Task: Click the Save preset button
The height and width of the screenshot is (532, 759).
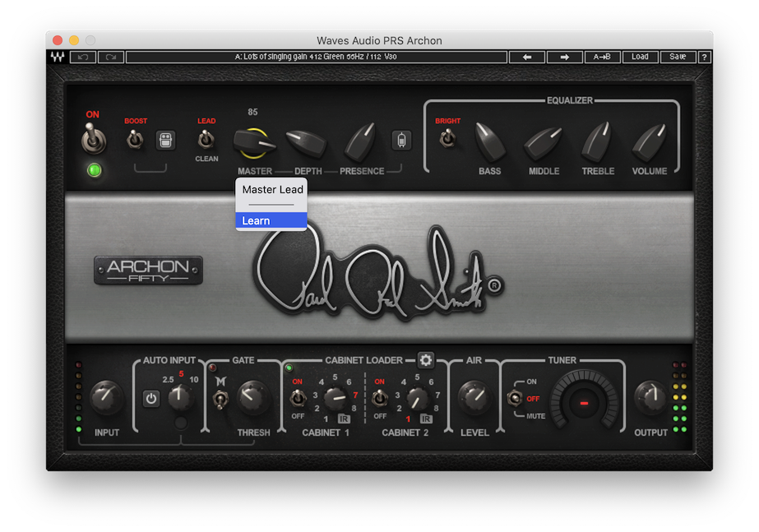Action: (x=678, y=57)
